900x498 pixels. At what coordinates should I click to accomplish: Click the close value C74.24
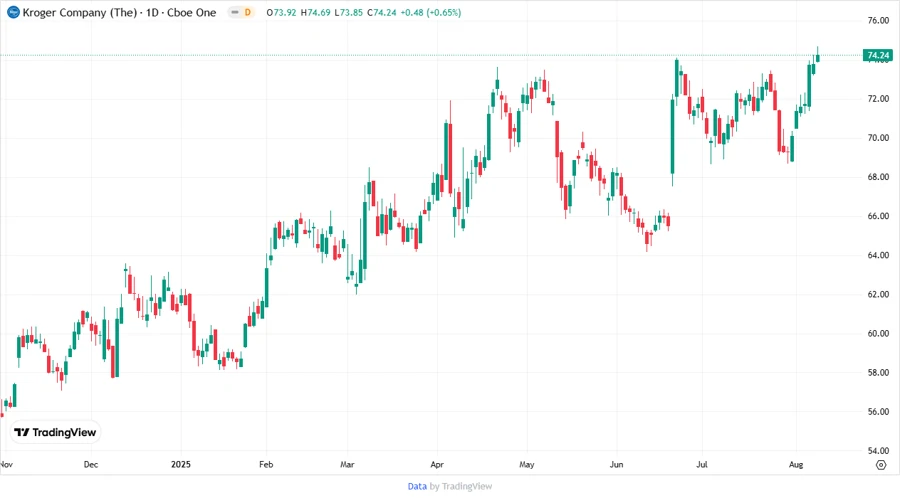[382, 12]
